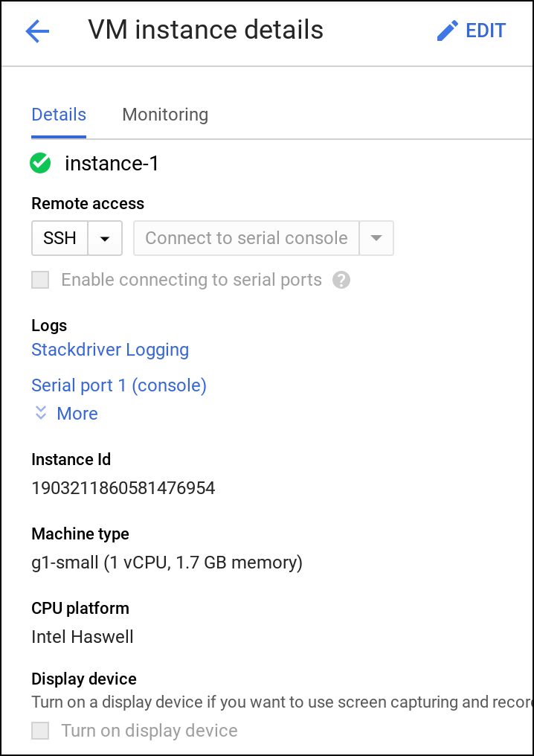Screen dimensions: 534x756
Task: Expand the More logs section
Action: [x=77, y=413]
